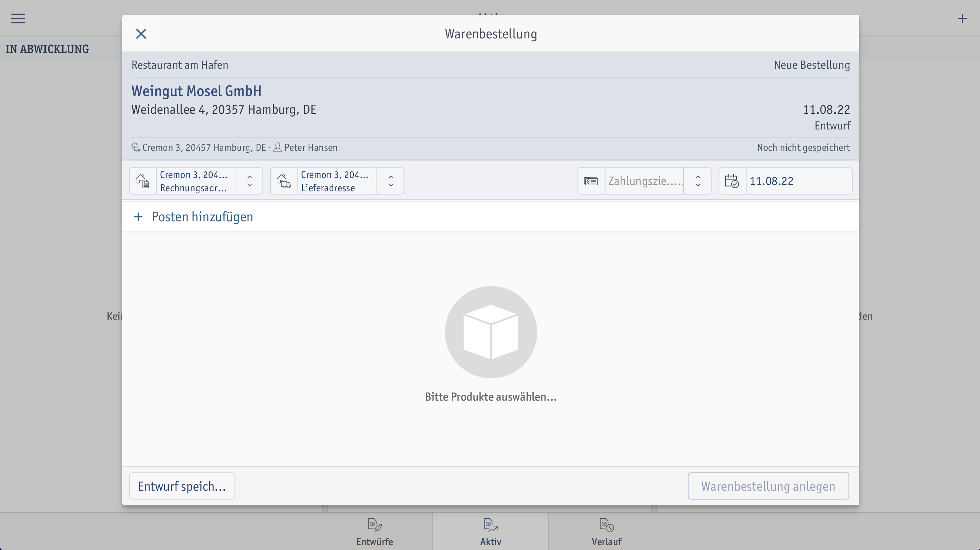Click Posten hinzufügen link
Image resolution: width=980 pixels, height=550 pixels.
[203, 217]
